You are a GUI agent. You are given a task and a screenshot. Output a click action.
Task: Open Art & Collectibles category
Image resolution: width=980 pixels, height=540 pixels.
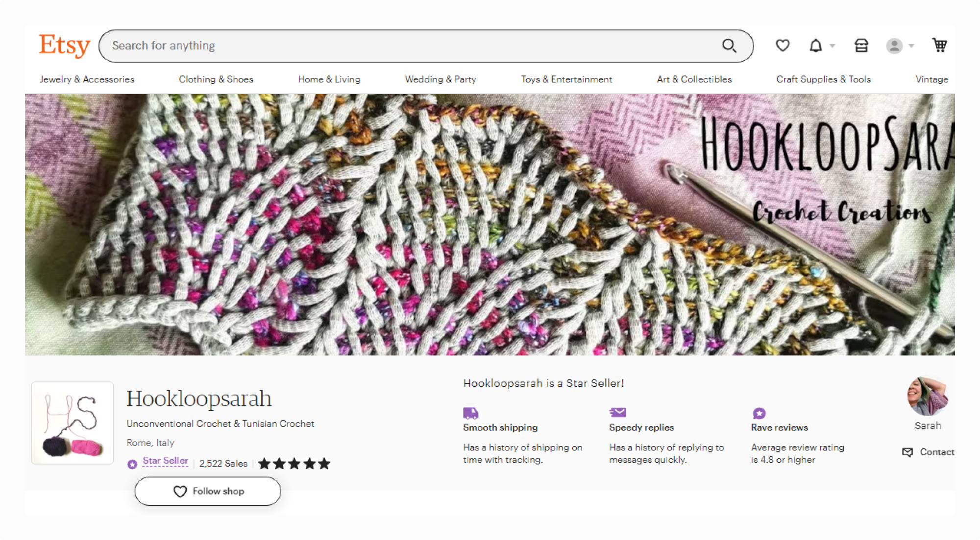click(694, 79)
